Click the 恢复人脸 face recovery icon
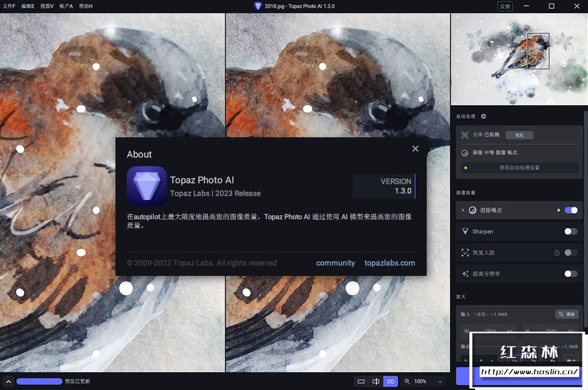Screen dimensions: 588x390 click(465, 253)
